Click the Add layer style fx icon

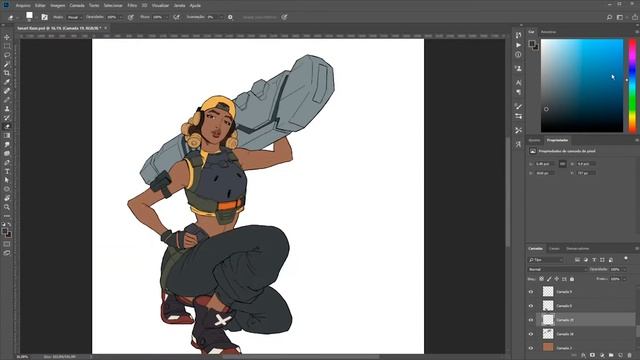583,356
